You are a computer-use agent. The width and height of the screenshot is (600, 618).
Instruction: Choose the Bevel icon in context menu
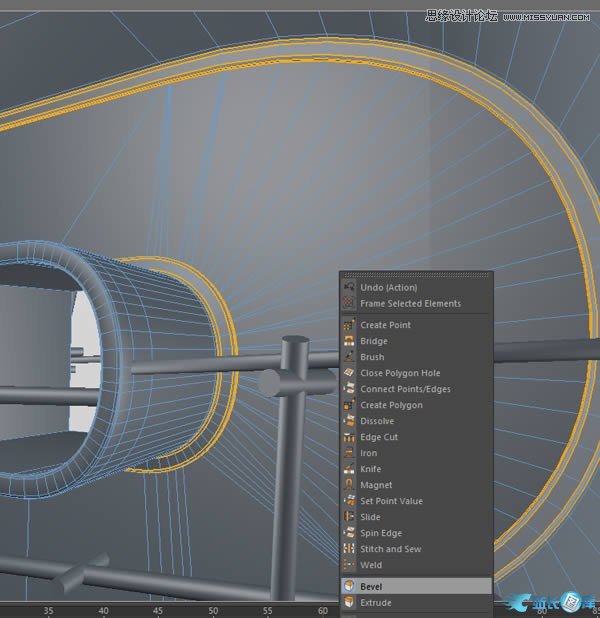coord(349,586)
